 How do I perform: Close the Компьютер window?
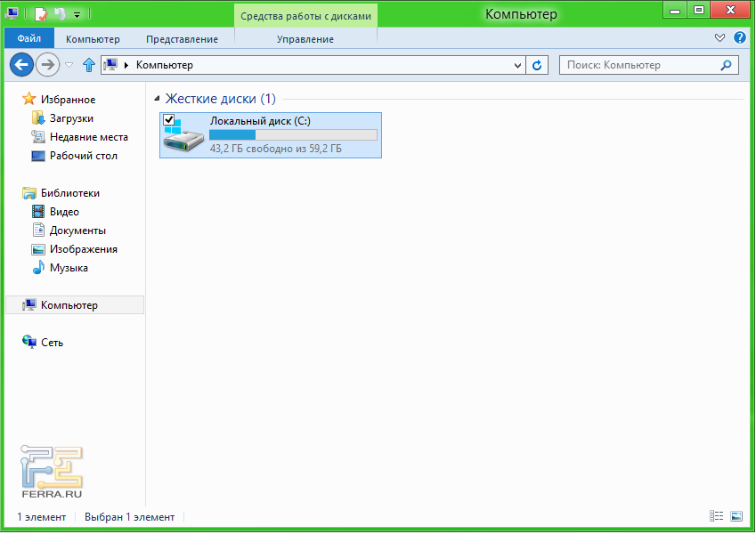pyautogui.click(x=730, y=10)
